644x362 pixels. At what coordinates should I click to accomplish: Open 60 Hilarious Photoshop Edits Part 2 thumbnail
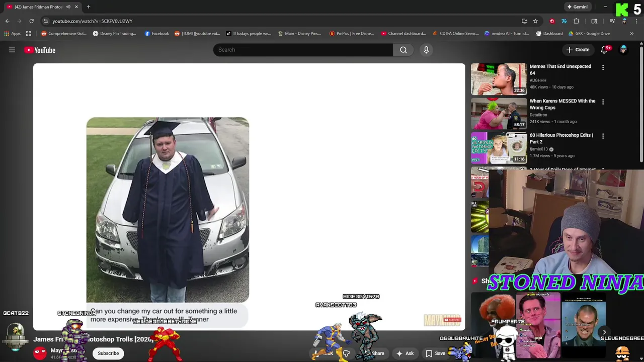[499, 148]
